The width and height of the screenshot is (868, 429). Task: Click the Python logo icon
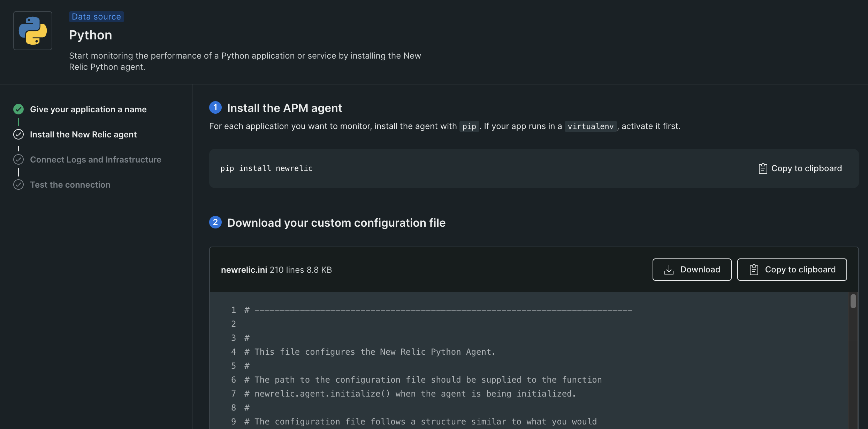(x=33, y=31)
